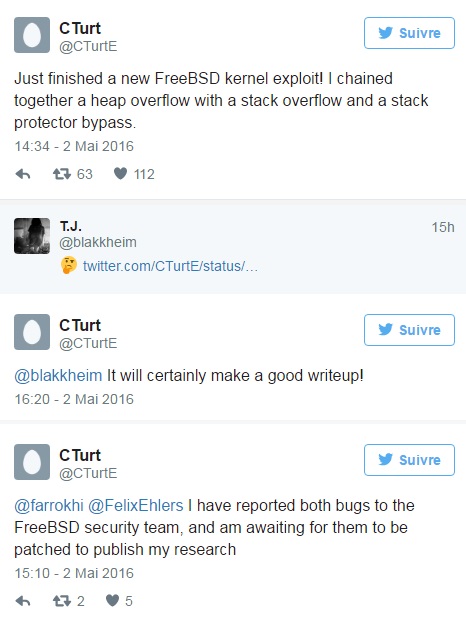Open the @FelixEhlers mention
466x623 pixels.
(x=135, y=505)
